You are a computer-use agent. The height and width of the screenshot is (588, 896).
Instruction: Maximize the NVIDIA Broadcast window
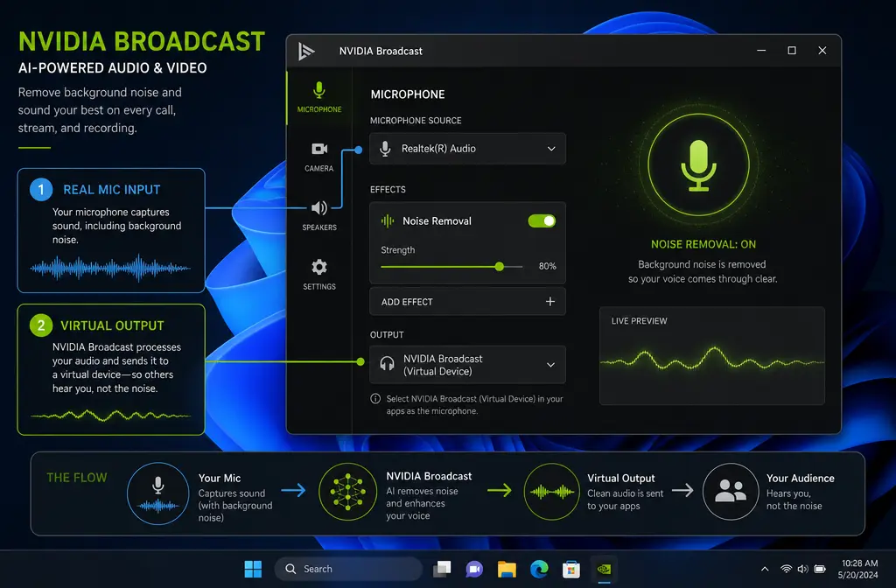tap(792, 50)
